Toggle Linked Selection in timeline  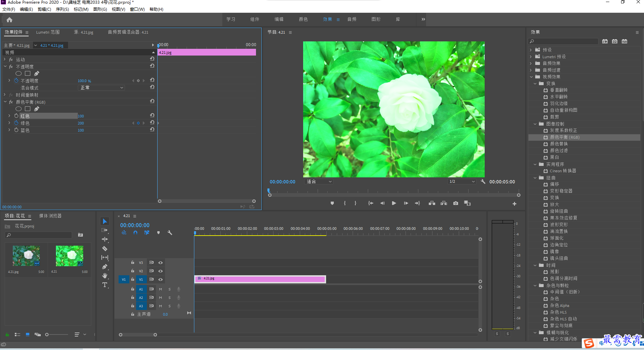pyautogui.click(x=147, y=233)
